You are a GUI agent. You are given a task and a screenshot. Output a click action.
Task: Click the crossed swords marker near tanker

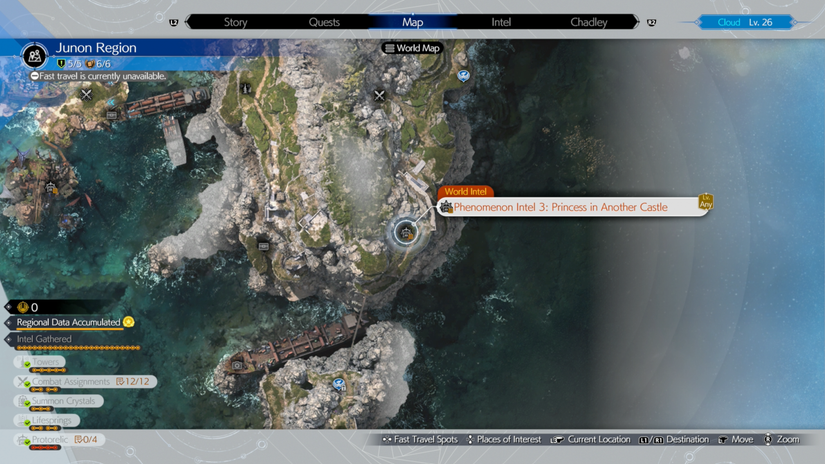[x=87, y=95]
